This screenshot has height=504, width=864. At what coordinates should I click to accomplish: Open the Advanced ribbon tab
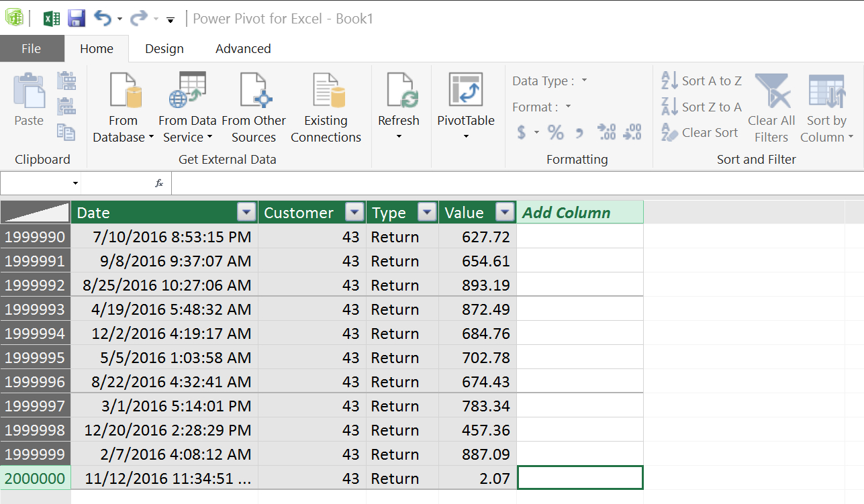[242, 48]
